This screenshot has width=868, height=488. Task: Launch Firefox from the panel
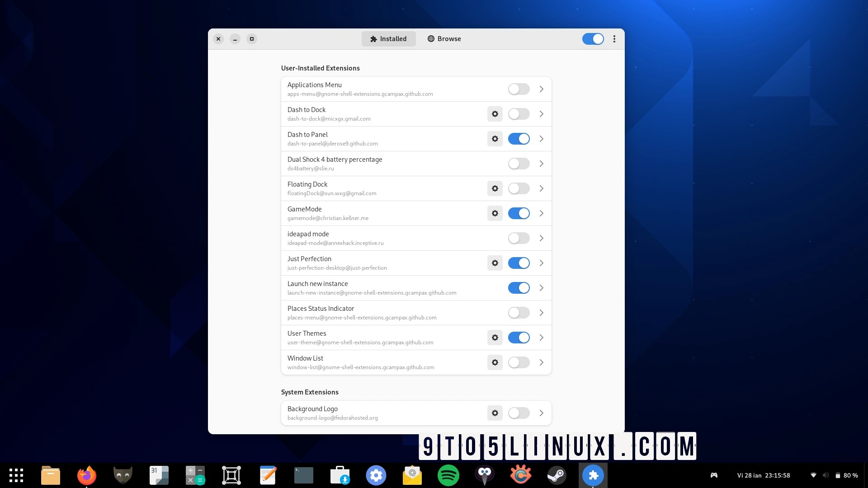pyautogui.click(x=86, y=475)
